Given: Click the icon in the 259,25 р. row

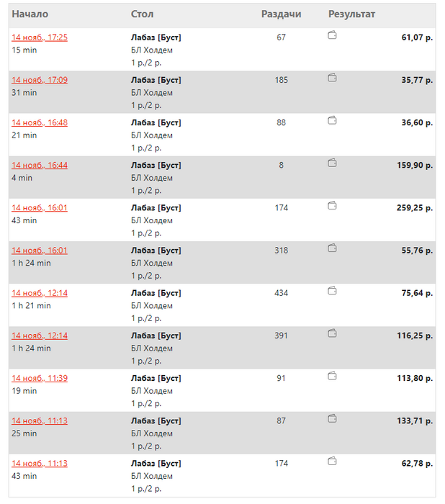Looking at the screenshot, I should pyautogui.click(x=332, y=205).
